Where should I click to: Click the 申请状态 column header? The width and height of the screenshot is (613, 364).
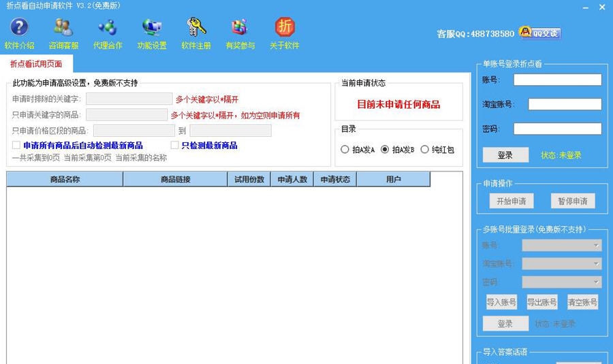coord(335,179)
